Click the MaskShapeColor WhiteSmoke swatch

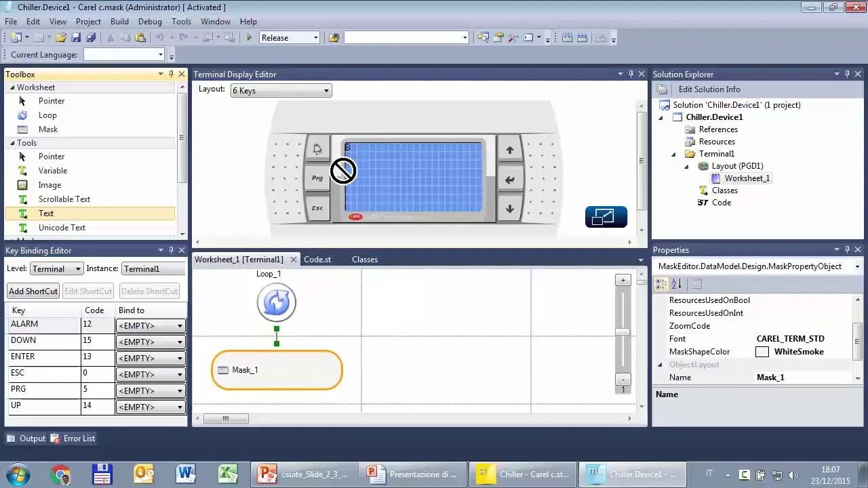[762, 352]
